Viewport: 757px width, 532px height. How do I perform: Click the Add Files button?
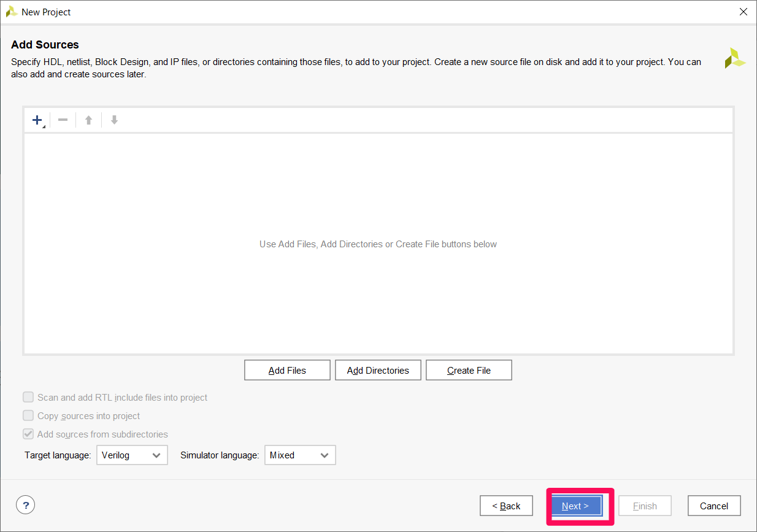click(287, 370)
